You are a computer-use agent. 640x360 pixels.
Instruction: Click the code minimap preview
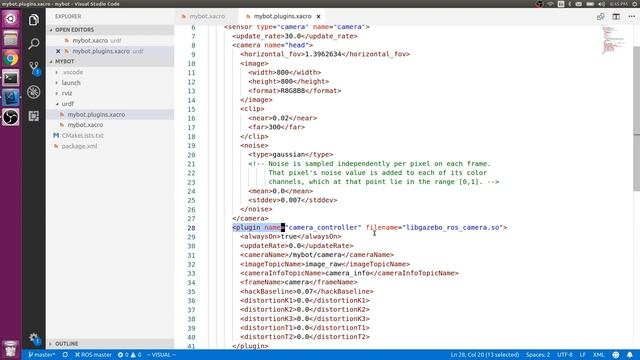pyautogui.click(x=613, y=40)
